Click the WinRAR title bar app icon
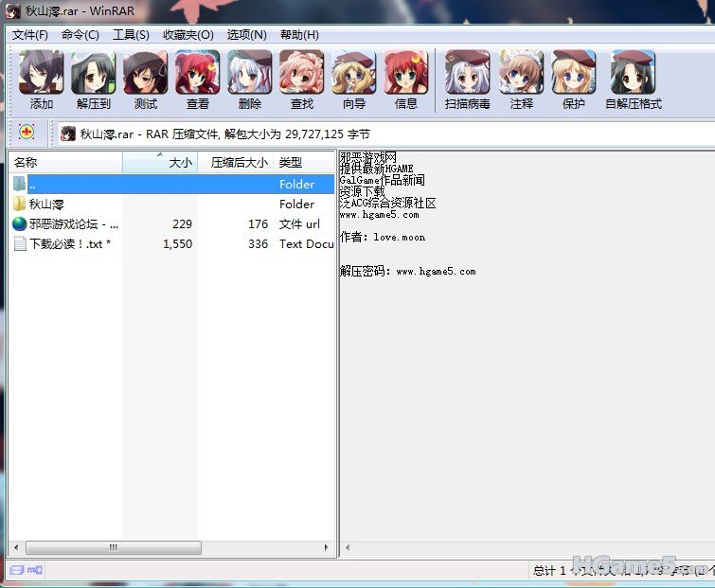Image resolution: width=715 pixels, height=588 pixels. click(x=12, y=11)
